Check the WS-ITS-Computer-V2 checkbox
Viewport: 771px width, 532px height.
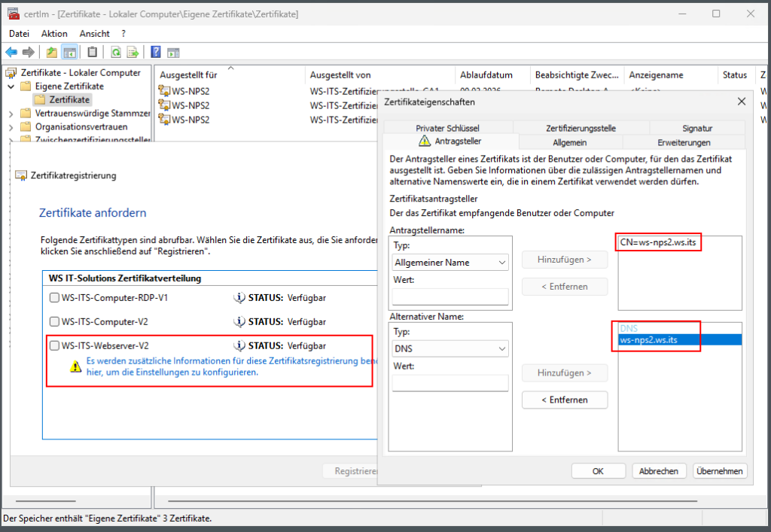pyautogui.click(x=54, y=322)
